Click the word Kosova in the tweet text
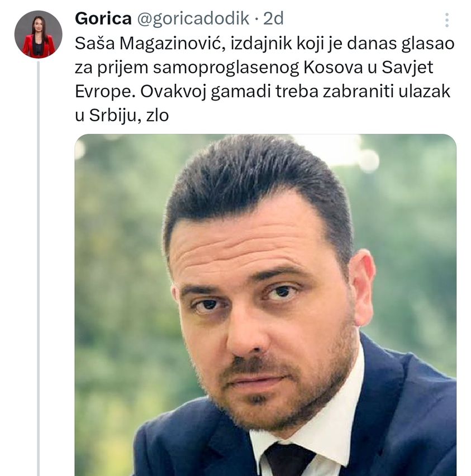Image resolution: width=471 pixels, height=476 pixels. (333, 68)
